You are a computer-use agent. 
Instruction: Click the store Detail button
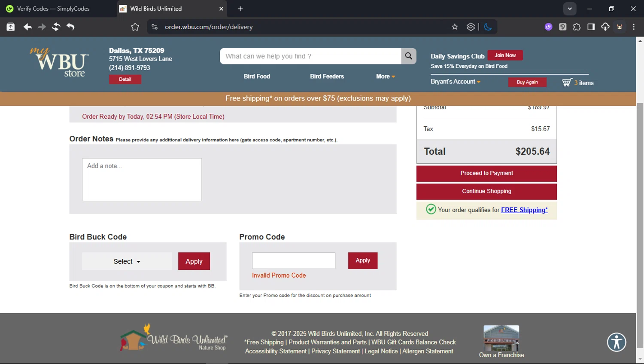click(x=125, y=79)
